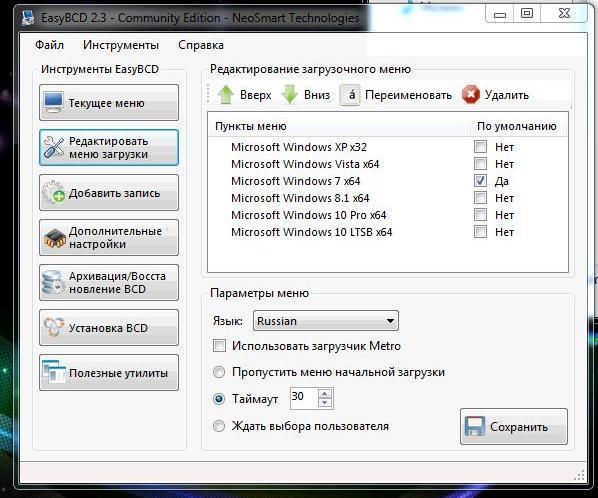Open the Инструменты menu
The width and height of the screenshot is (598, 498).
click(x=121, y=45)
